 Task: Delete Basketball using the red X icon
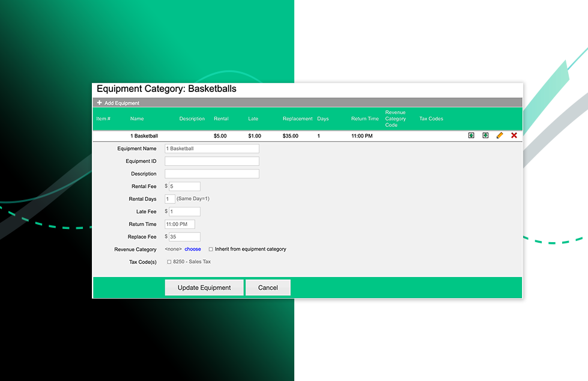(514, 136)
